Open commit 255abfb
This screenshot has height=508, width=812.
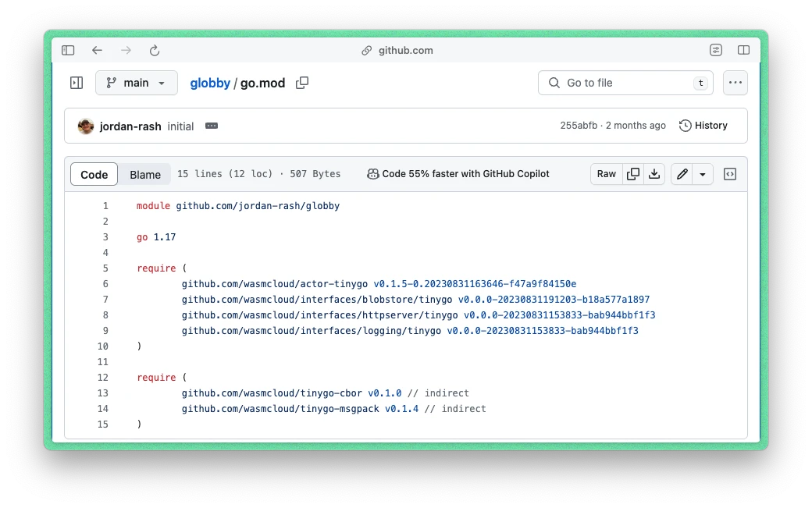click(579, 125)
